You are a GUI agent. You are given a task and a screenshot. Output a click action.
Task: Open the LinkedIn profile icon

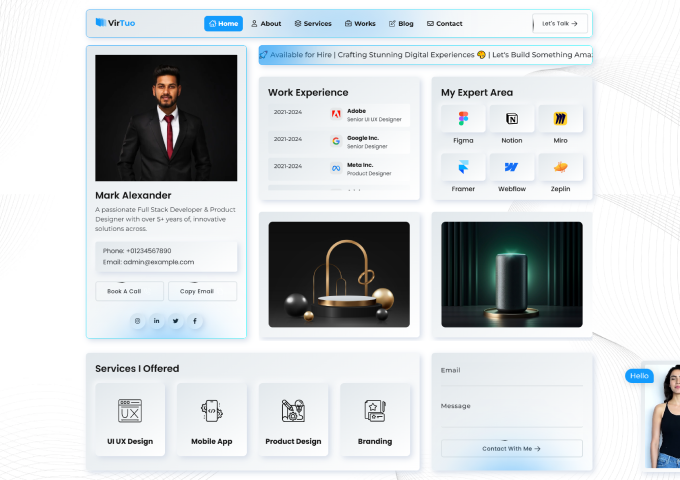click(157, 321)
